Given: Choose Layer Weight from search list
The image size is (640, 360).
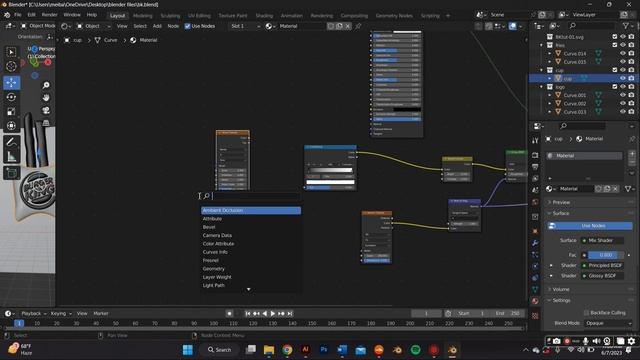Looking at the screenshot, I should [x=251, y=277].
